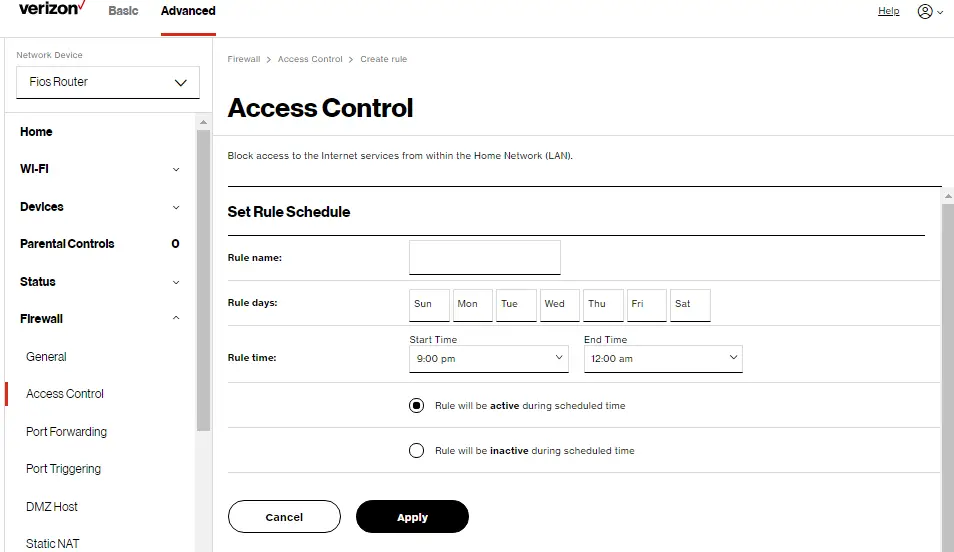
Task: Click the Apply button
Action: pos(413,517)
